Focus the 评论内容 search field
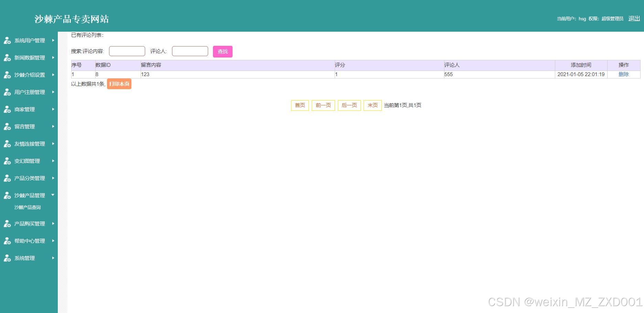This screenshot has width=644, height=313. (x=127, y=51)
